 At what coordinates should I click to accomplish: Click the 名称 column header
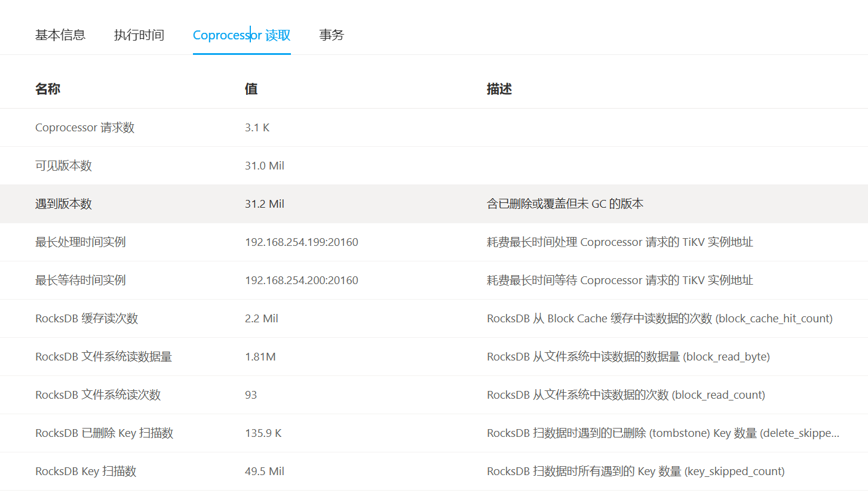tap(48, 90)
